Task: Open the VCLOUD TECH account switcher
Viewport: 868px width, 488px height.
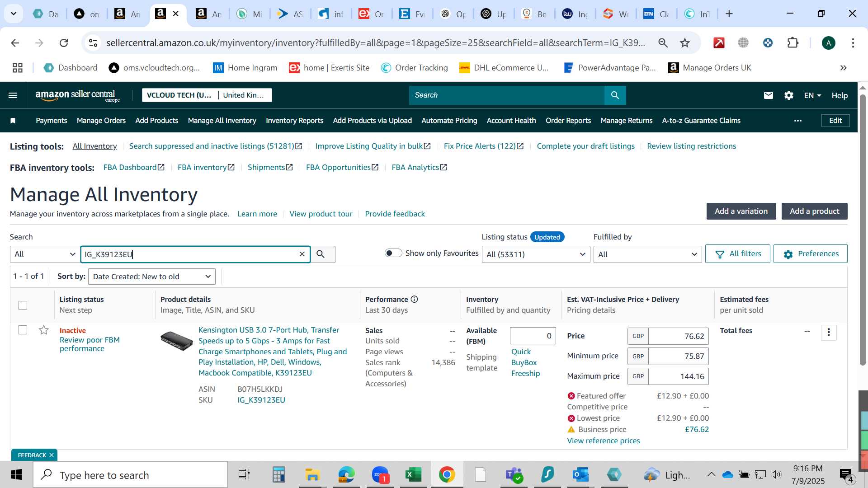Action: point(207,95)
